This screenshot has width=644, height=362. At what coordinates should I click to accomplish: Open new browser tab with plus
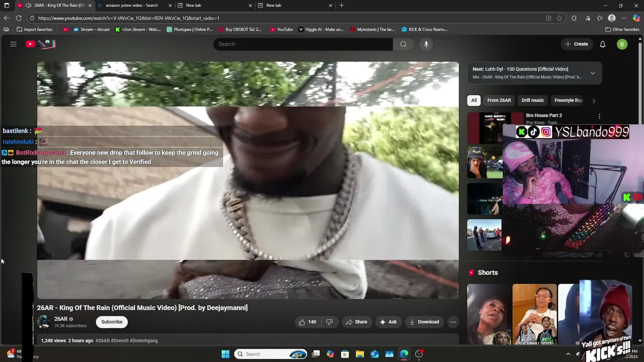click(342, 6)
